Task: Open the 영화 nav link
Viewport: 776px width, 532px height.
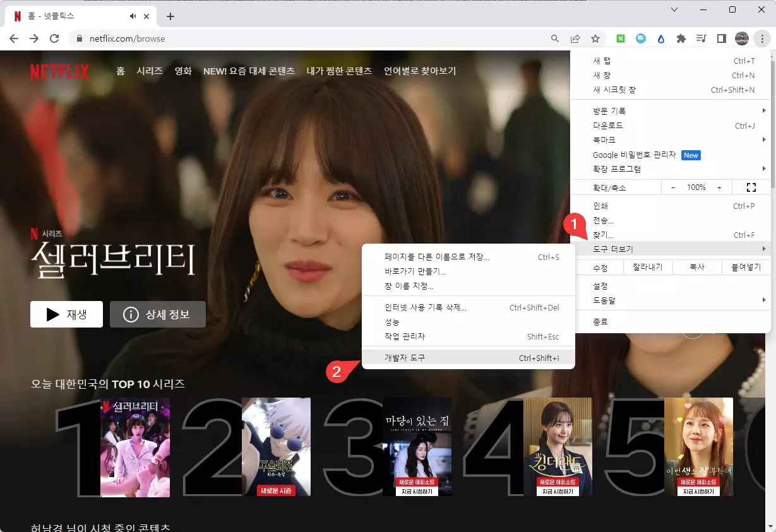Action: pos(183,71)
